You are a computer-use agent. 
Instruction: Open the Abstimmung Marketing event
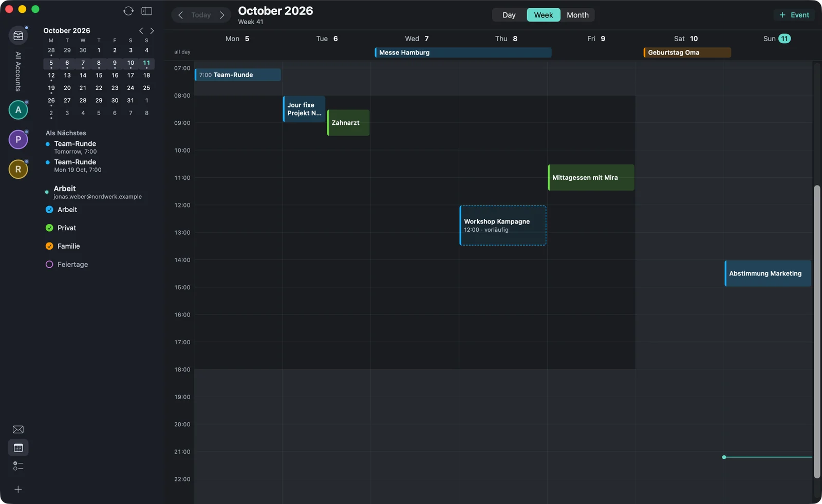point(768,273)
